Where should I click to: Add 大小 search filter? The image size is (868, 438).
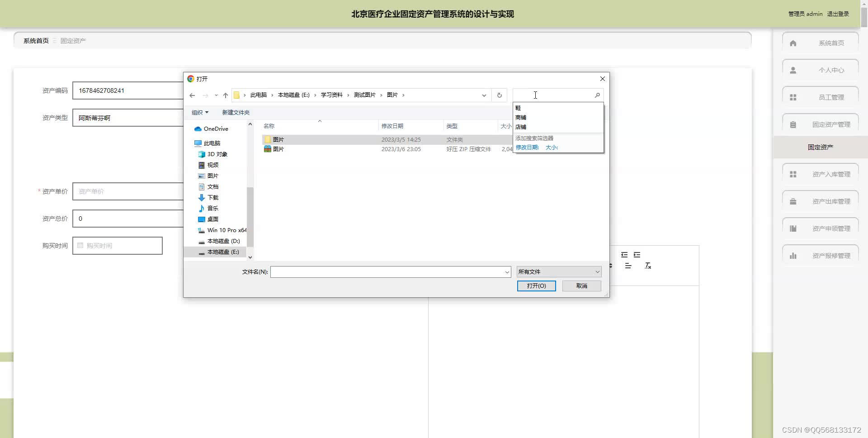[552, 148]
